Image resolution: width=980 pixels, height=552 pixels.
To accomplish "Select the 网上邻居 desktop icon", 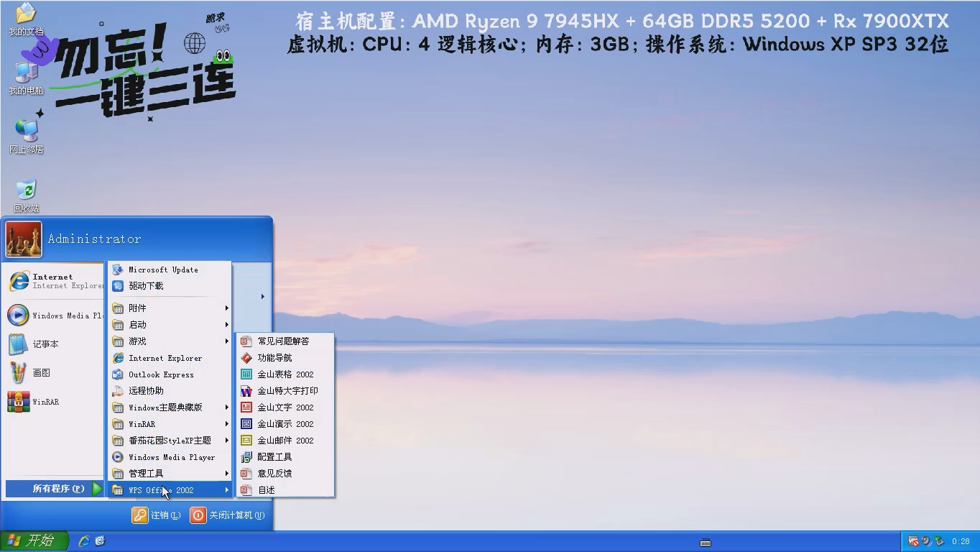I will (26, 137).
